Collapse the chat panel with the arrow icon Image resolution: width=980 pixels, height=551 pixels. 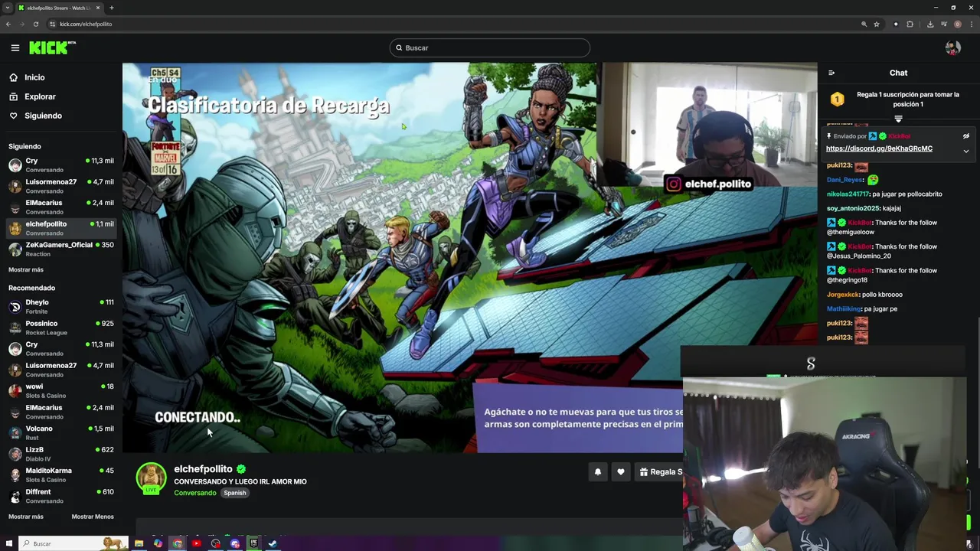tap(831, 73)
